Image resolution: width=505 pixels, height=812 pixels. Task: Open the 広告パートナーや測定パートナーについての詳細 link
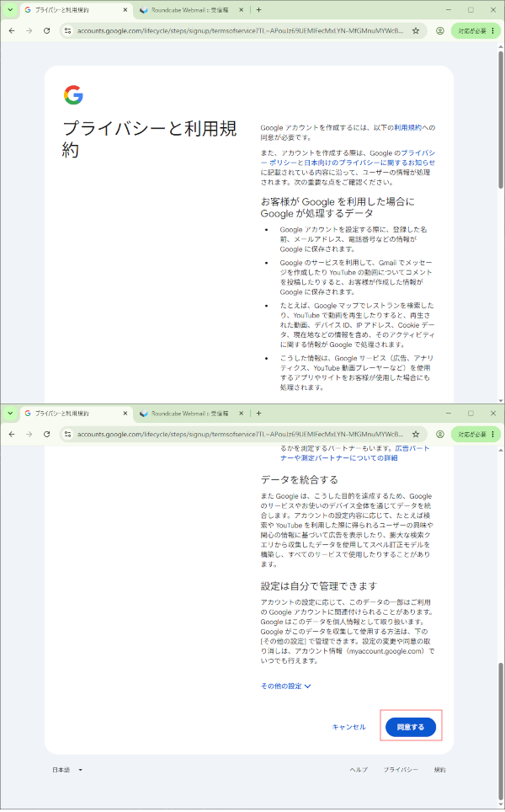coord(355,453)
